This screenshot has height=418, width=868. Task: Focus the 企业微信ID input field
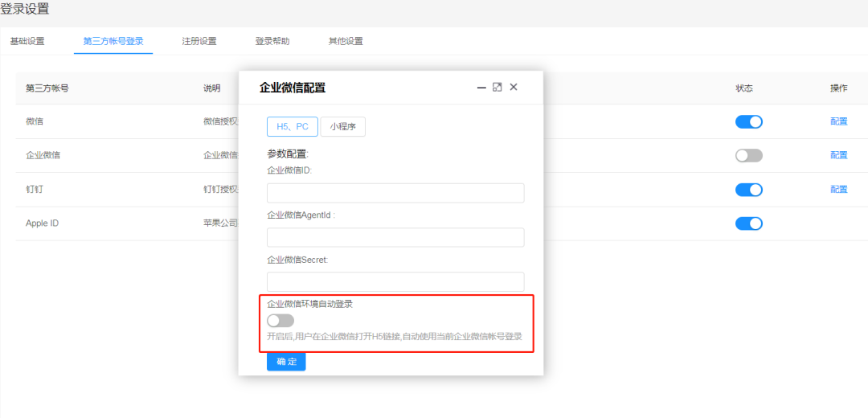(395, 193)
